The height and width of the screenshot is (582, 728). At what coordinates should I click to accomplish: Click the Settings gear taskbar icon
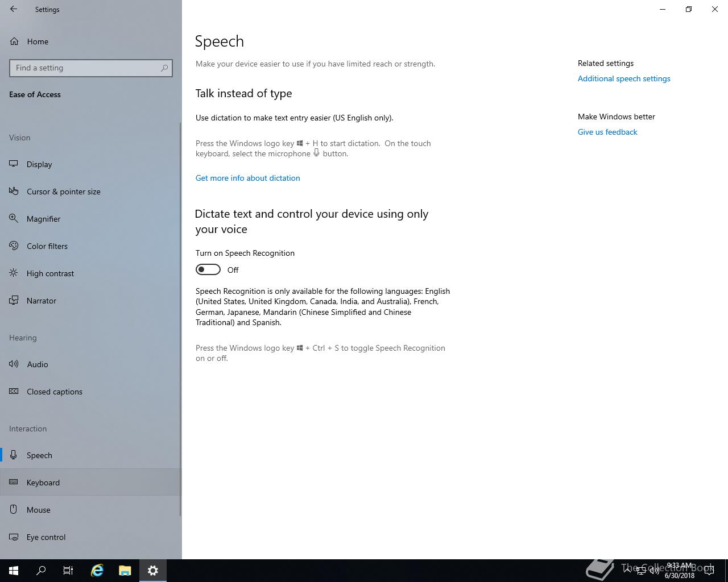tap(153, 571)
